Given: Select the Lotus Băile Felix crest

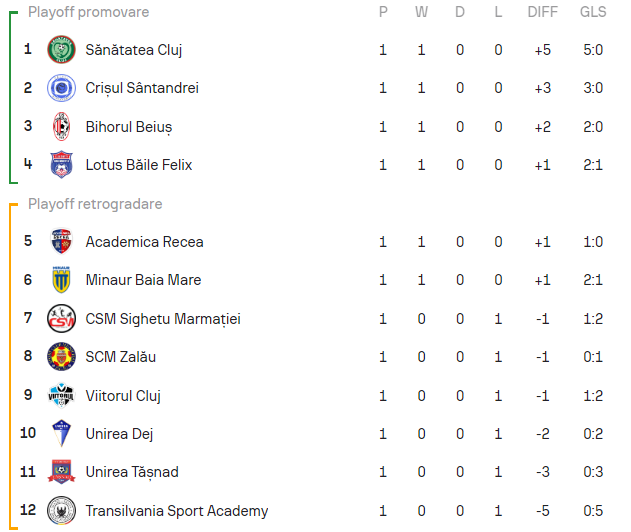Looking at the screenshot, I should pos(61,165).
